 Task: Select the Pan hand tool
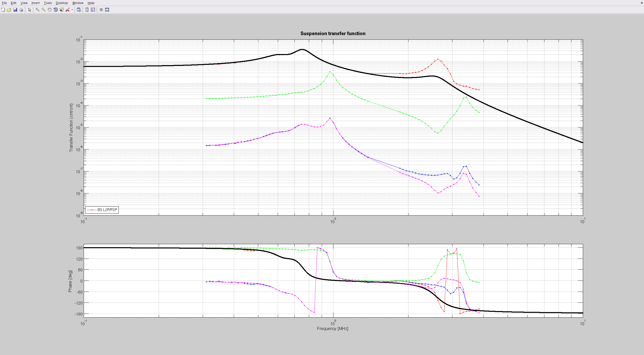pos(50,10)
